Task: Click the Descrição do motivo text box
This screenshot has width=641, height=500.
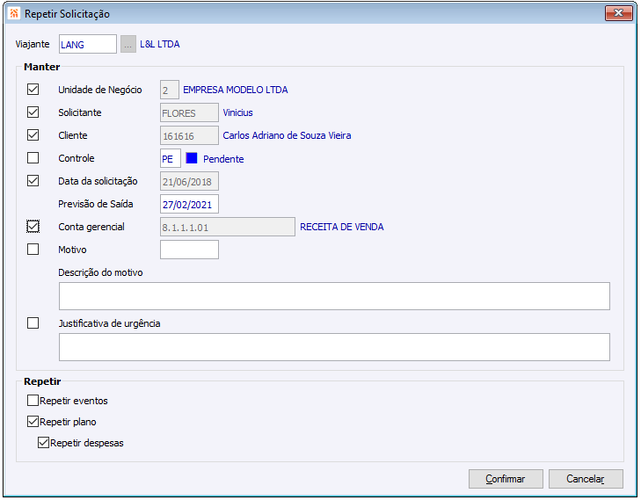Action: click(334, 296)
